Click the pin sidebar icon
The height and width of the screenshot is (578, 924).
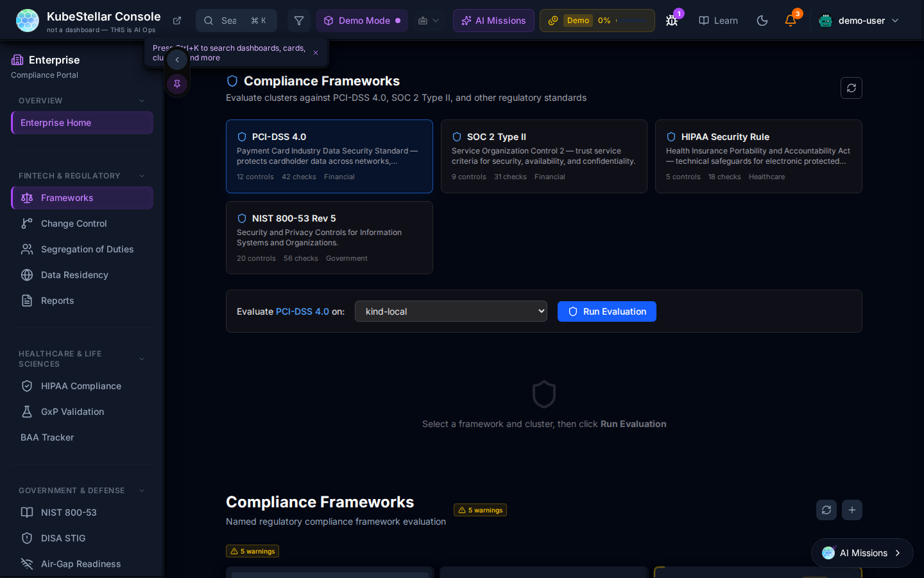tap(177, 83)
